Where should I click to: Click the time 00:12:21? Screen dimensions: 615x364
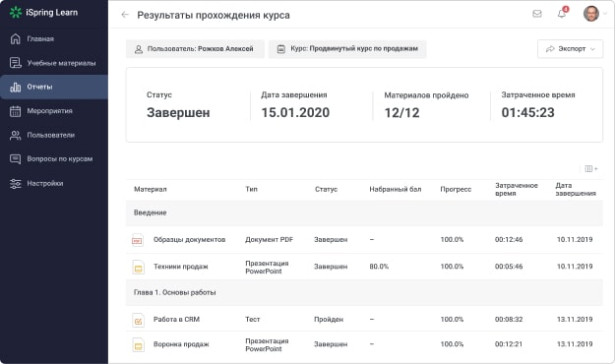[x=509, y=344]
